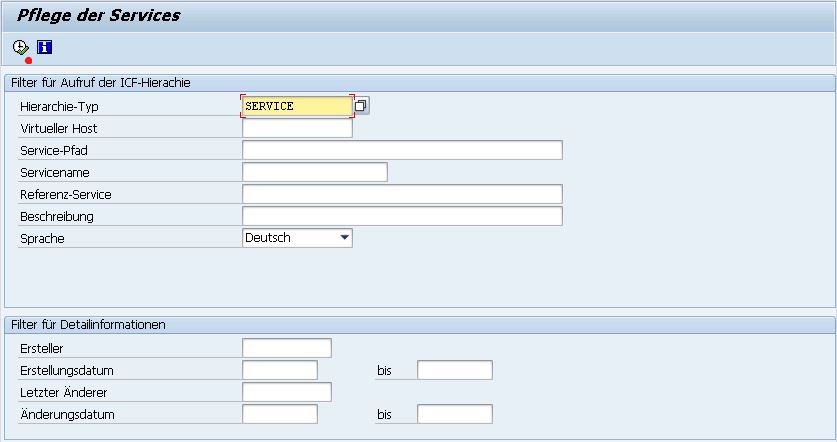Image resolution: width=837 pixels, height=442 pixels.
Task: Click the 'Filter für Detailinformationen' group header
Action: (x=88, y=325)
